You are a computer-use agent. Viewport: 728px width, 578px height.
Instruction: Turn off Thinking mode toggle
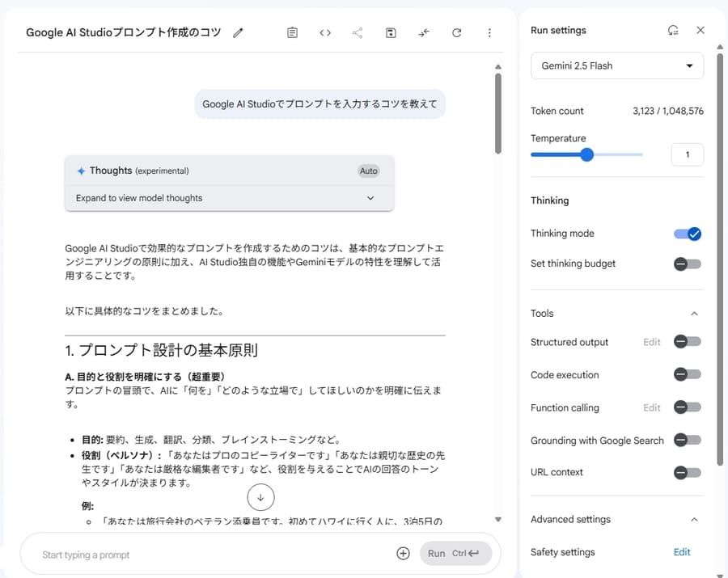[x=688, y=234]
